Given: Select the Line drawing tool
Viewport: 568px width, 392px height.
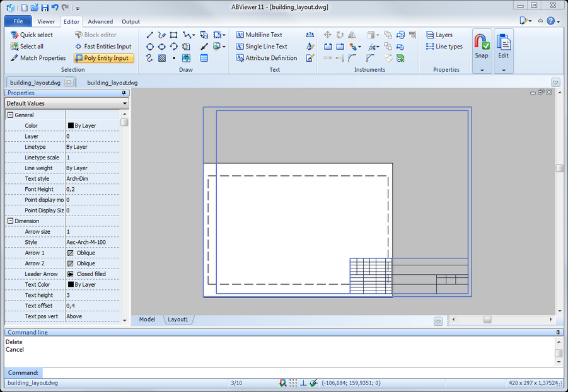Looking at the screenshot, I should pos(150,35).
